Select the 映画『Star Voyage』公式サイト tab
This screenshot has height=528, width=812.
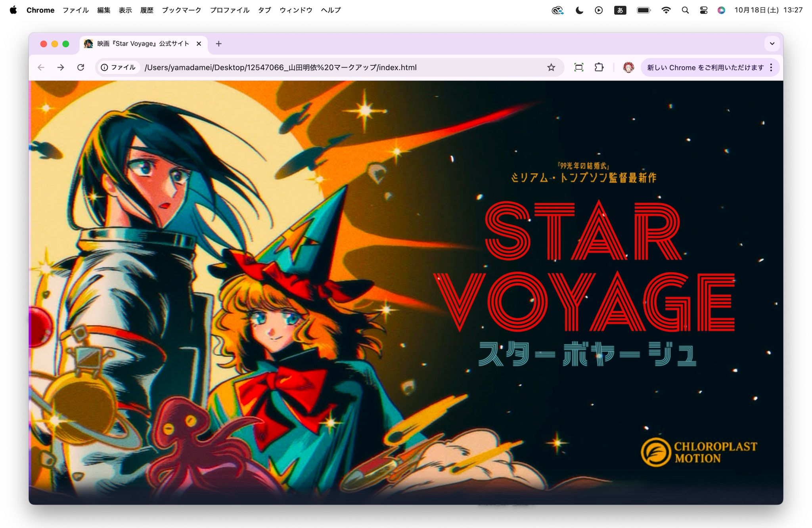point(144,44)
